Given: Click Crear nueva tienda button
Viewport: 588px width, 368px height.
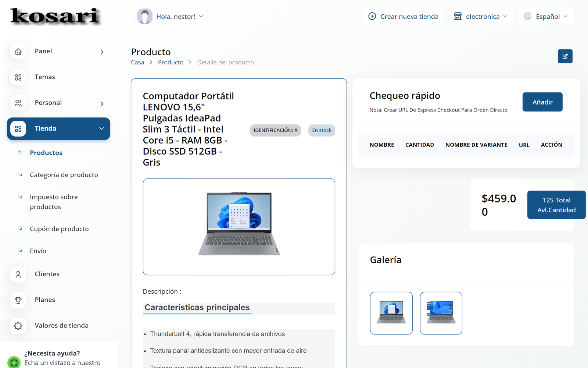Looking at the screenshot, I should (x=404, y=17).
